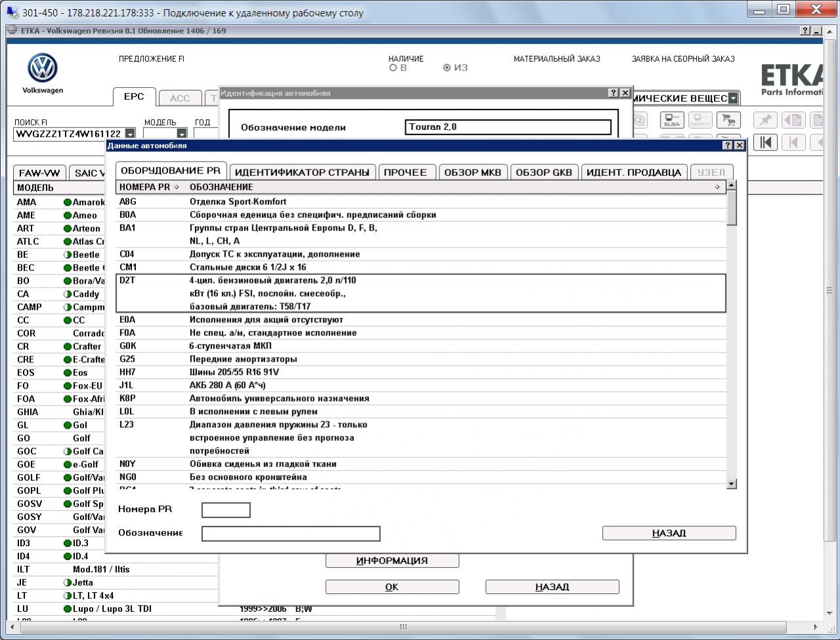Open the ПОИСК FI VIN dropdown arrow
The image size is (840, 640).
coord(130,134)
